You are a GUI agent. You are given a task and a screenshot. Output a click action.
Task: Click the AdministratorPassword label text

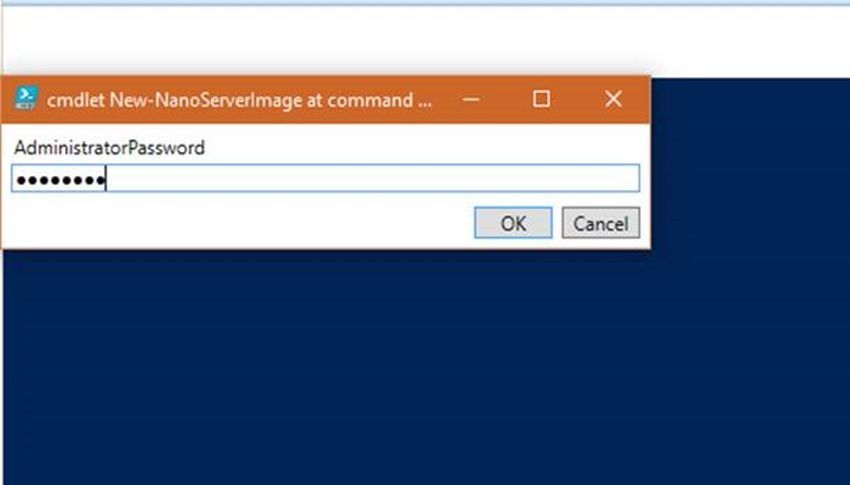(109, 148)
